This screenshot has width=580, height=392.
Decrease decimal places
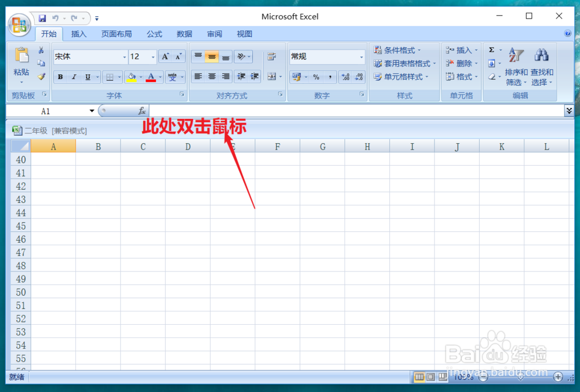pos(359,77)
